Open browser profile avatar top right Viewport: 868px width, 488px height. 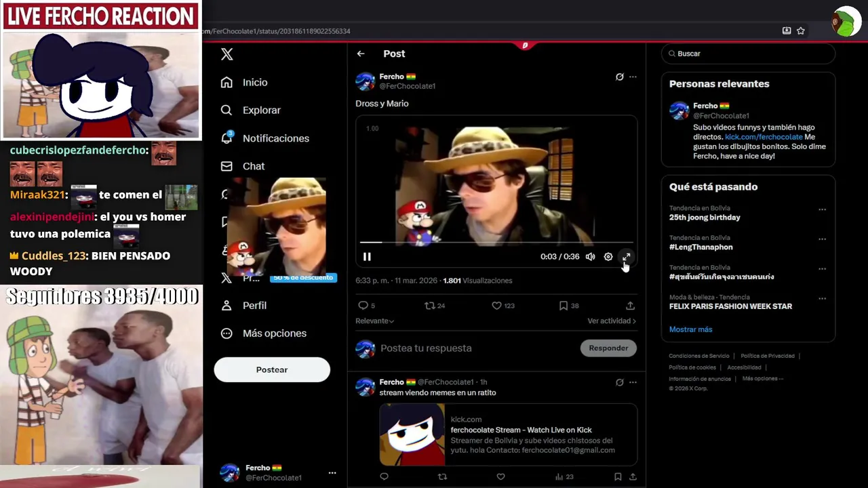coord(847,22)
